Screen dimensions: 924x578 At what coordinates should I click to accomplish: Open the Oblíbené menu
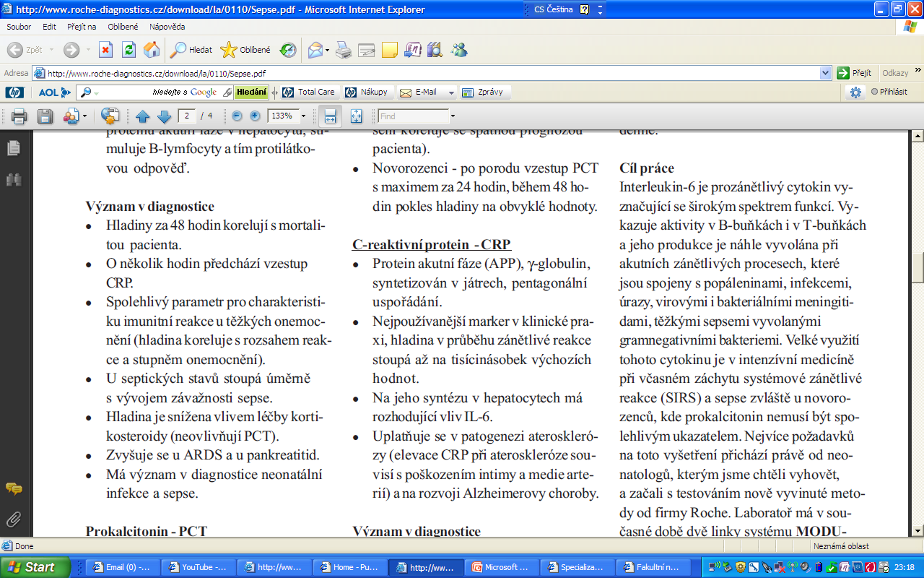[123, 27]
